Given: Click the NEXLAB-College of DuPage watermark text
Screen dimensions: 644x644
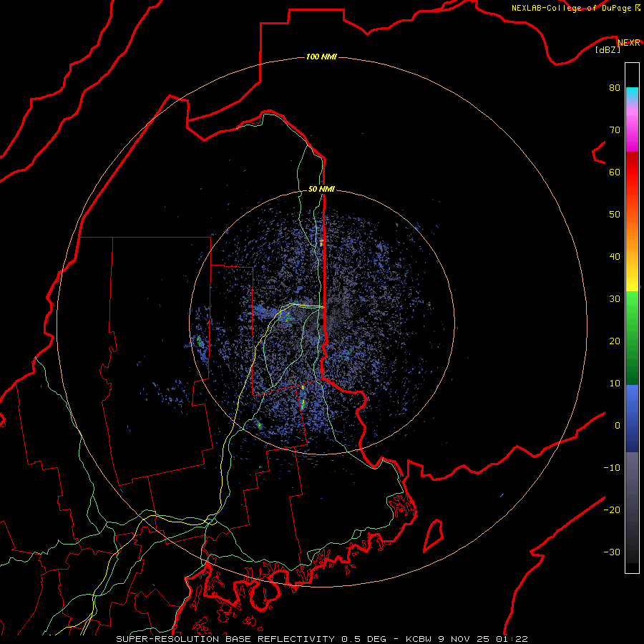Looking at the screenshot, I should coord(575,8).
